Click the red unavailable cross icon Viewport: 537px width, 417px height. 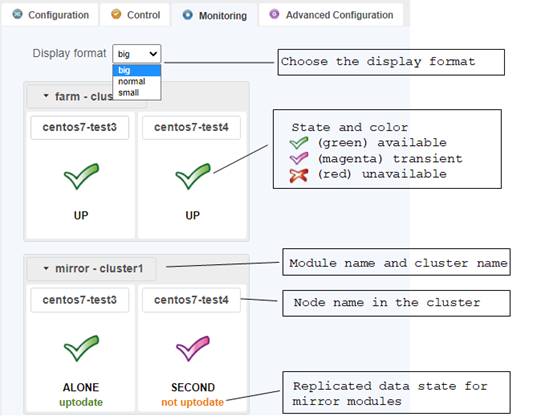coord(299,176)
